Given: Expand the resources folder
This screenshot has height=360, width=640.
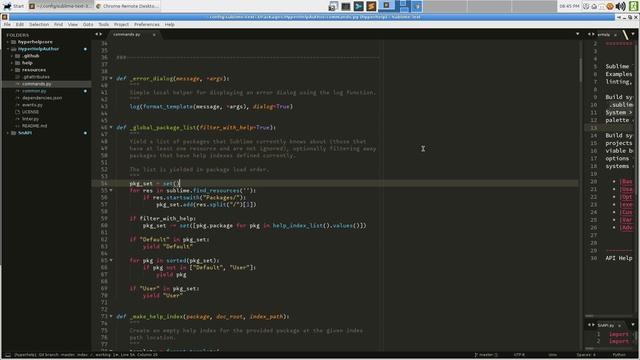Looking at the screenshot, I should coord(12,70).
